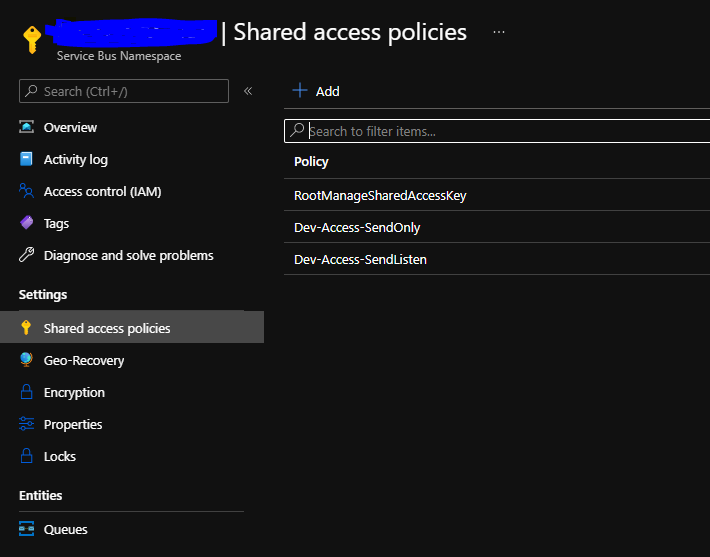Collapse the sidebar with the double chevron
This screenshot has width=710, height=557.
click(248, 91)
